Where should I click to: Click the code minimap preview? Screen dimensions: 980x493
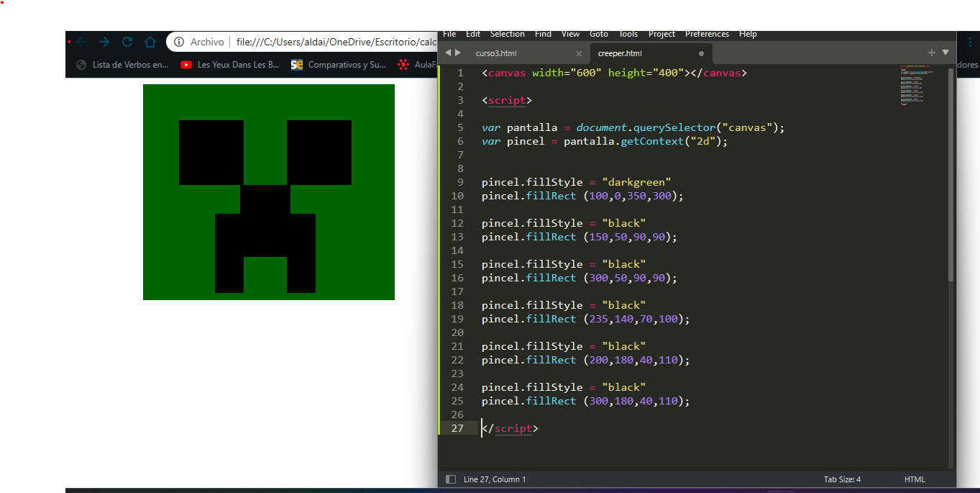913,85
